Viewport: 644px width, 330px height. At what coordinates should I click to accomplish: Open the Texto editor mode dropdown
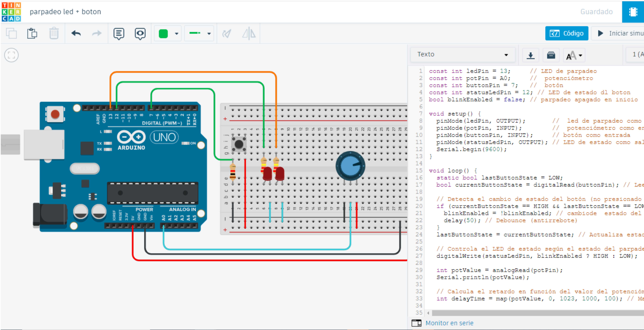click(x=463, y=55)
